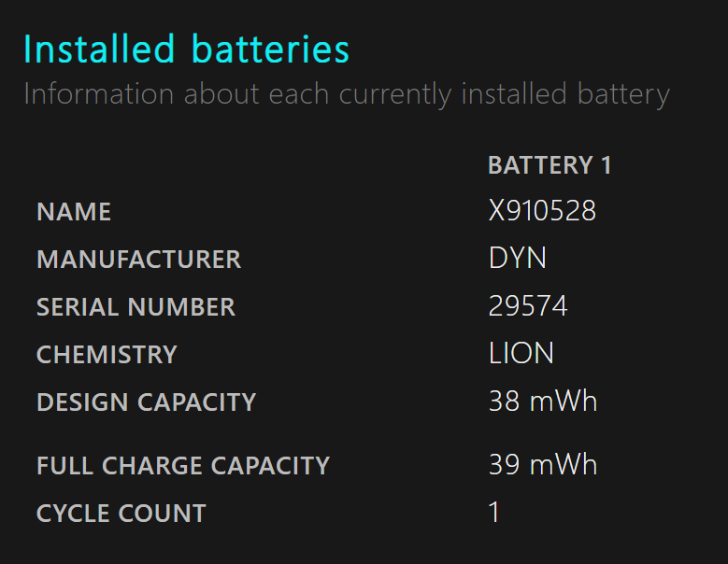
Task: Click the DESIGN CAPACITY label
Action: pos(146,402)
